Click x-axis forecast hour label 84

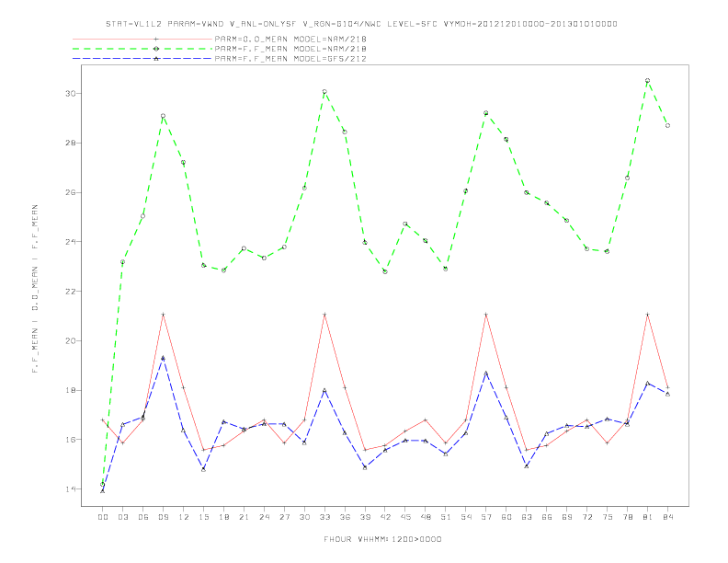(x=667, y=517)
